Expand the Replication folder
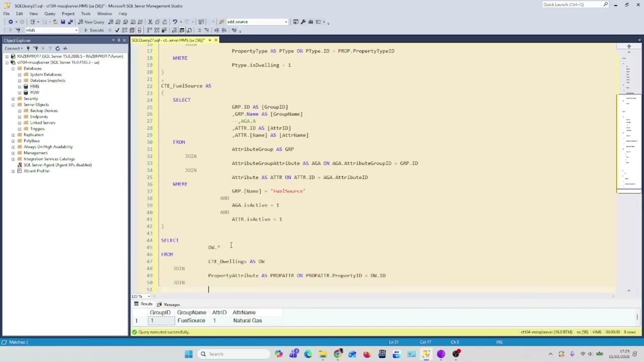644x362 pixels. (13, 135)
